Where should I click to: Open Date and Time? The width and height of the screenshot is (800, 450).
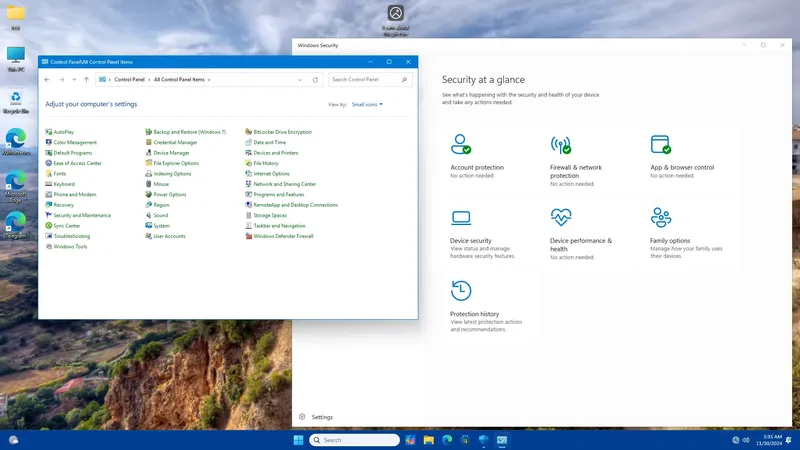click(269, 142)
